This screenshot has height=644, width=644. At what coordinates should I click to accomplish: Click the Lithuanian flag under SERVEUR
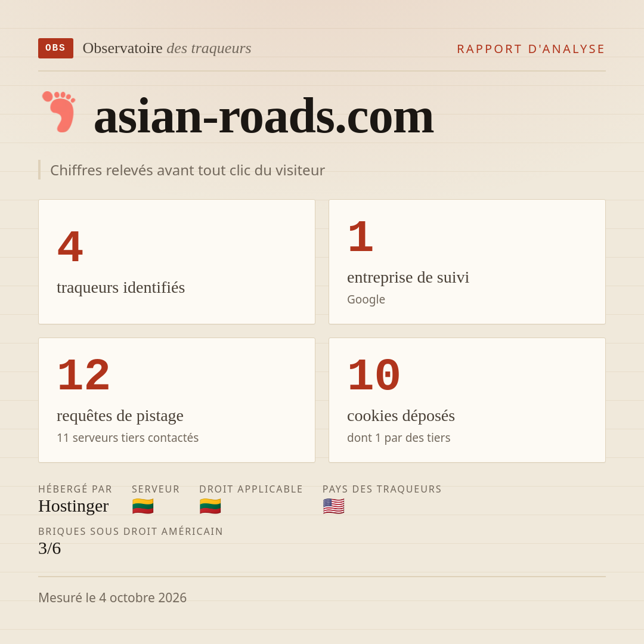[143, 506]
